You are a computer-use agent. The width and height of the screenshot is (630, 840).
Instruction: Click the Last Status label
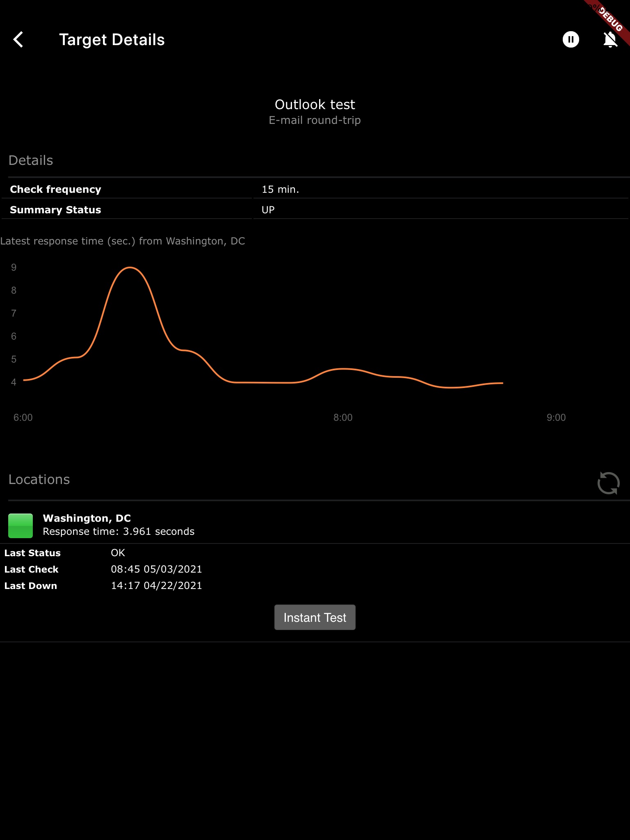pyautogui.click(x=32, y=553)
